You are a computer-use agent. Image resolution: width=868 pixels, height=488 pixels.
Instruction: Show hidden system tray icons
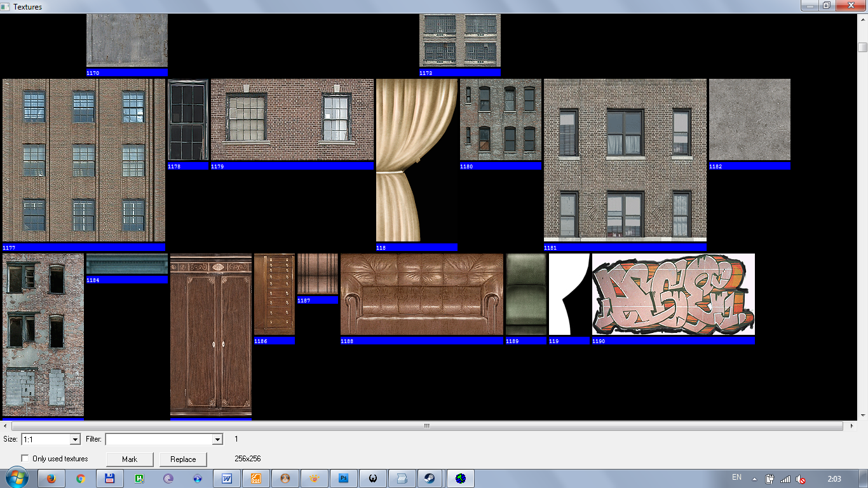(754, 479)
